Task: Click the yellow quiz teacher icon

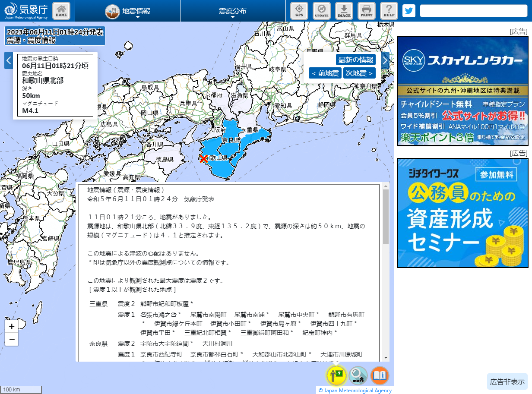Action: tap(336, 375)
